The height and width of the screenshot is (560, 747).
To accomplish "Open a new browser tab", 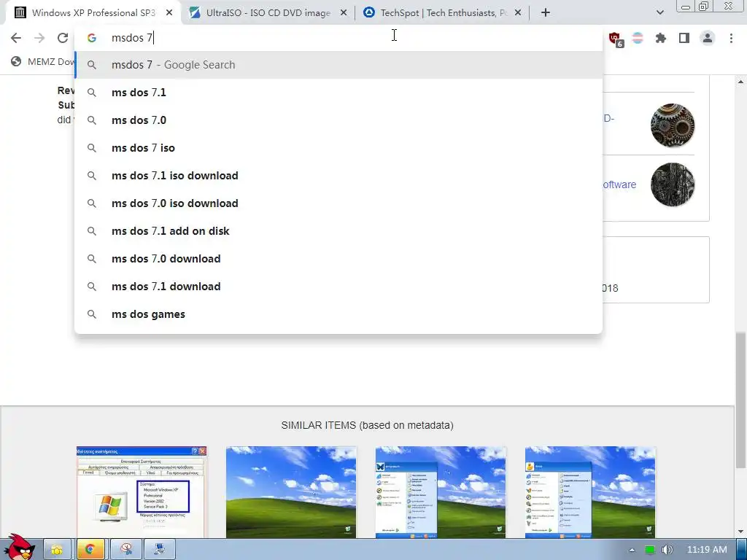I will click(x=546, y=13).
